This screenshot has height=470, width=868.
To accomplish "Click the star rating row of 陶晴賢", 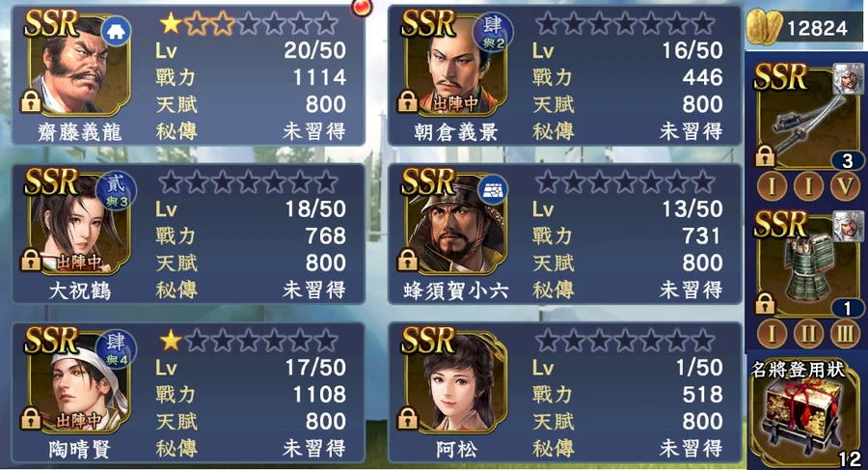I will coord(249,341).
